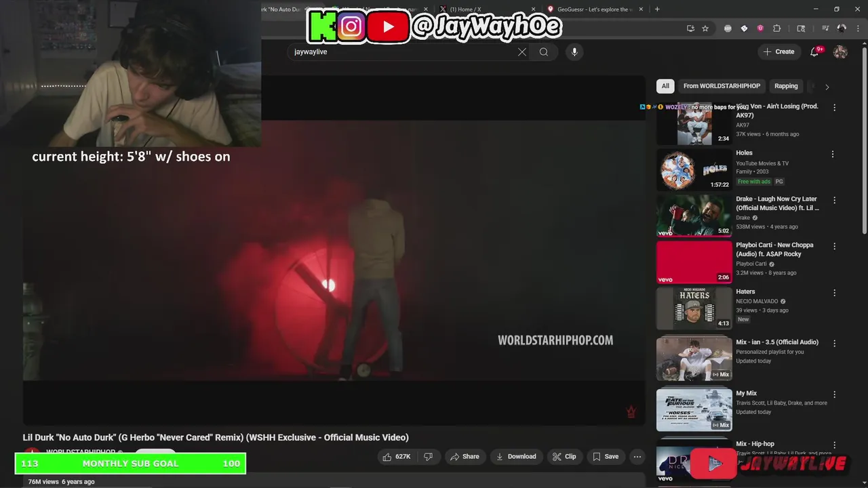Download the video

pos(516,457)
